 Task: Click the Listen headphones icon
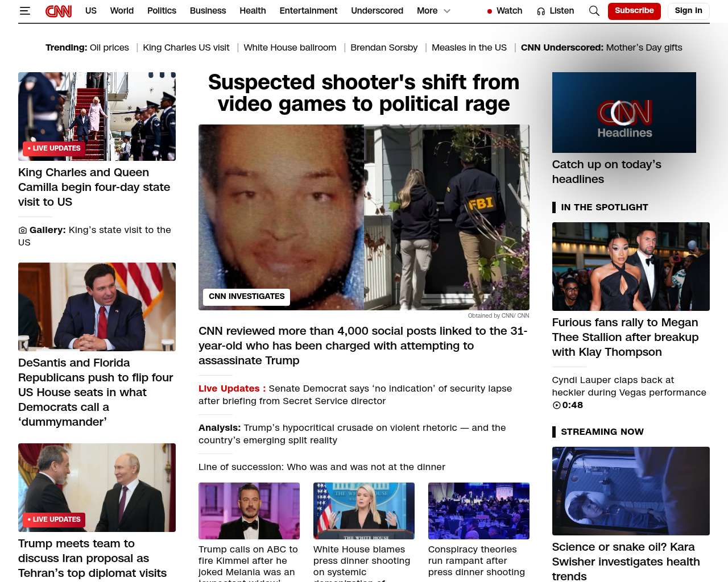coord(541,11)
